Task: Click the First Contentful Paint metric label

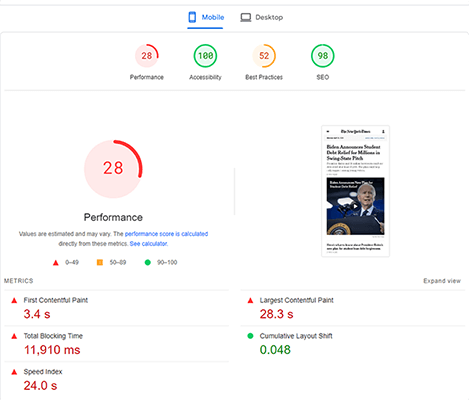Action: 56,300
